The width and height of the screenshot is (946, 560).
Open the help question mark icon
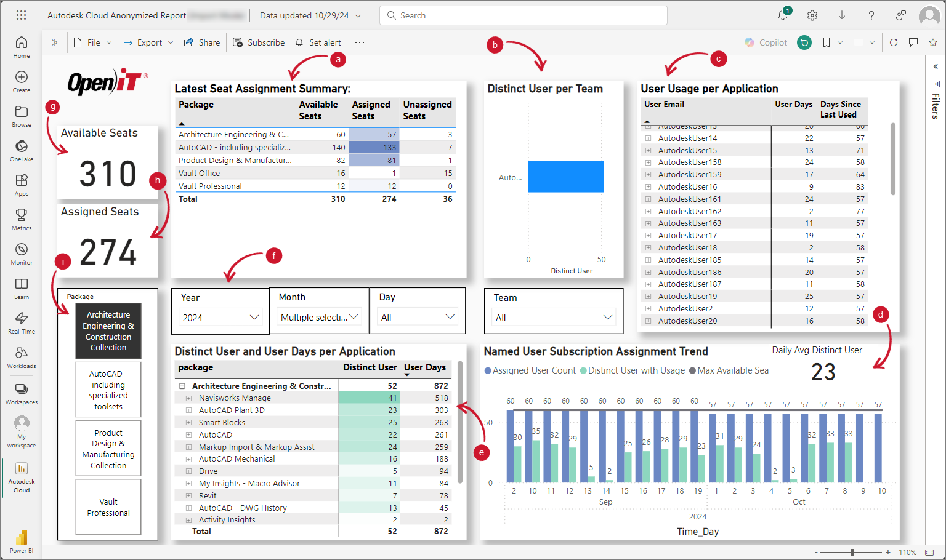click(x=871, y=15)
